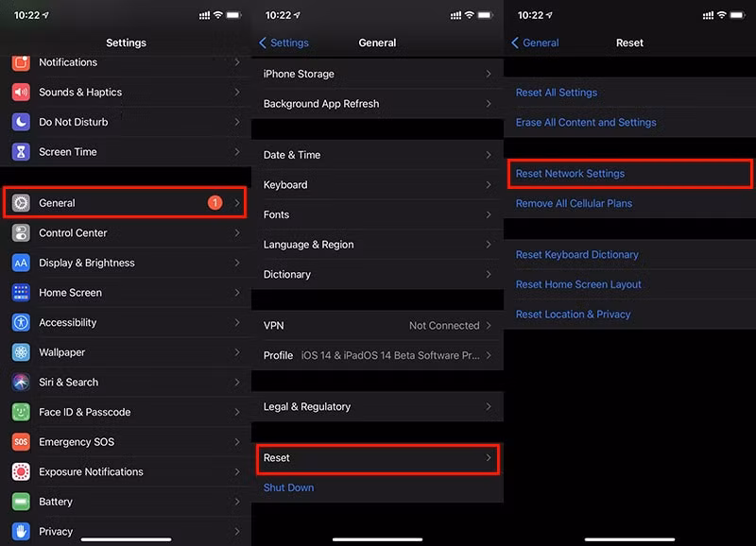Tap Remove All Cellular Plans
This screenshot has height=546, width=756.
[574, 203]
